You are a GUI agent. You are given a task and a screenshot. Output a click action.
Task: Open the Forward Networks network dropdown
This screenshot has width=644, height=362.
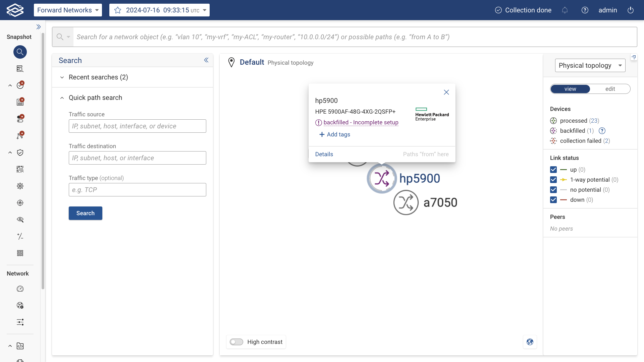click(x=68, y=10)
